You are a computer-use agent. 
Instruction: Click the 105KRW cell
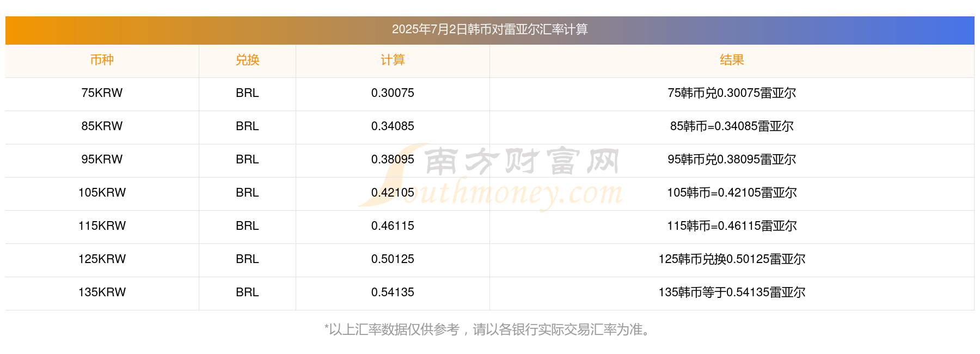102,193
